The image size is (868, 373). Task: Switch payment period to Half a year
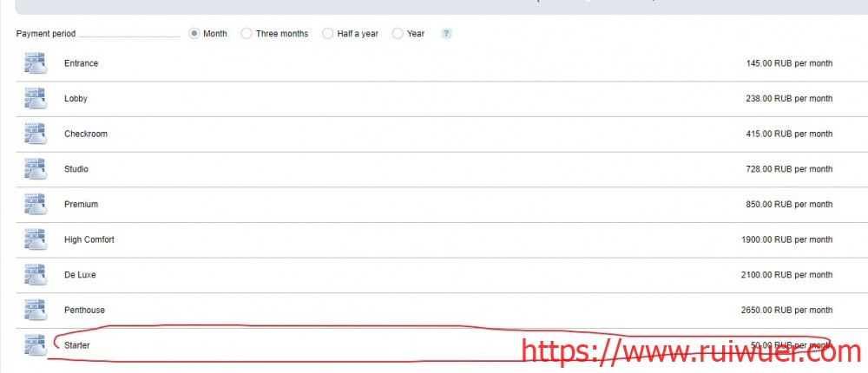click(x=327, y=34)
